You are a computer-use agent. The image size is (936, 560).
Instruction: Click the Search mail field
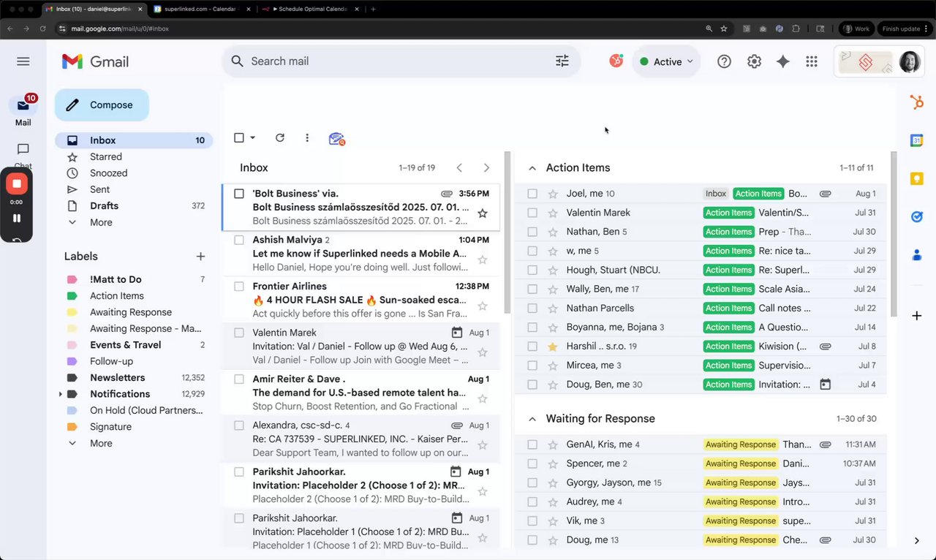pos(401,61)
